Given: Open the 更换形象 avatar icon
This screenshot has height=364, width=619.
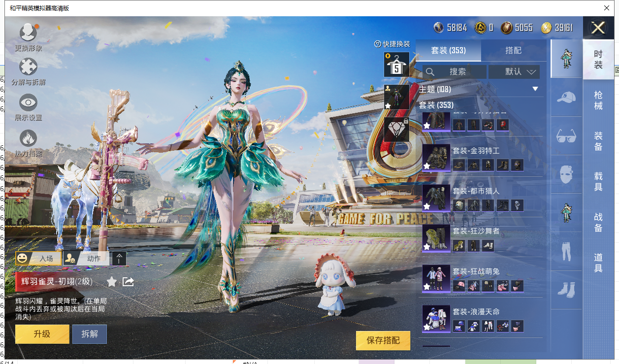Looking at the screenshot, I should [x=28, y=33].
